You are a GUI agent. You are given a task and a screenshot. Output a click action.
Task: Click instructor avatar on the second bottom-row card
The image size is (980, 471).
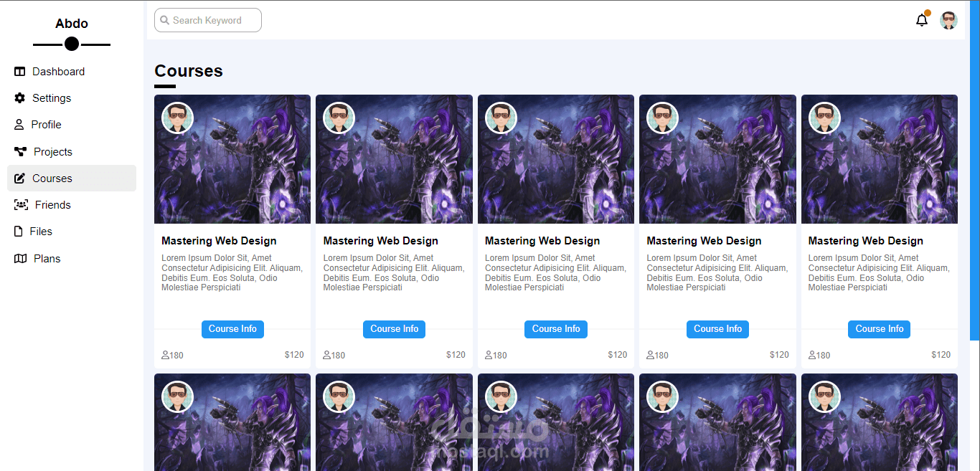(339, 396)
